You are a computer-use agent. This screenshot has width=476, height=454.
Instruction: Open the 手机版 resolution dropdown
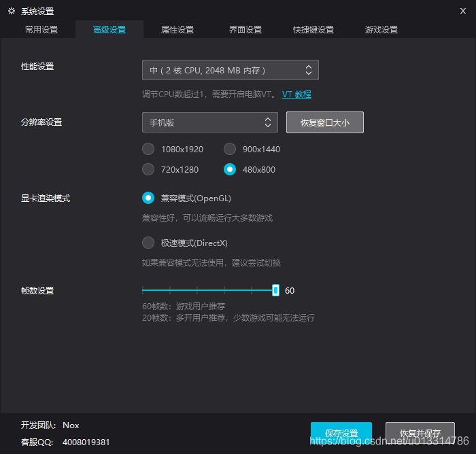pyautogui.click(x=209, y=122)
